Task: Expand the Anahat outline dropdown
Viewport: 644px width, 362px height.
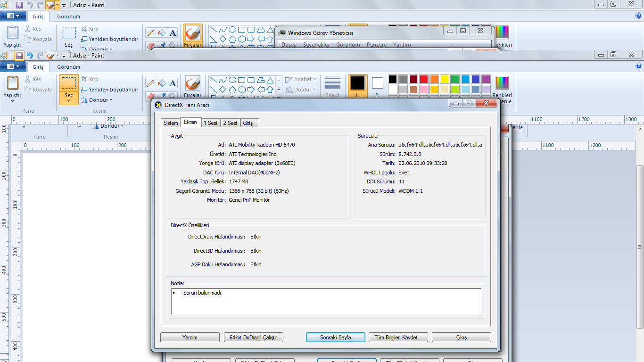Action: (x=301, y=79)
